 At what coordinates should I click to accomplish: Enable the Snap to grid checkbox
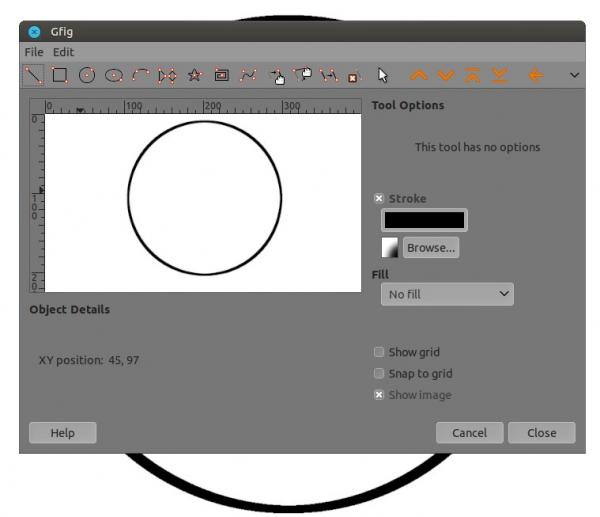click(x=379, y=373)
